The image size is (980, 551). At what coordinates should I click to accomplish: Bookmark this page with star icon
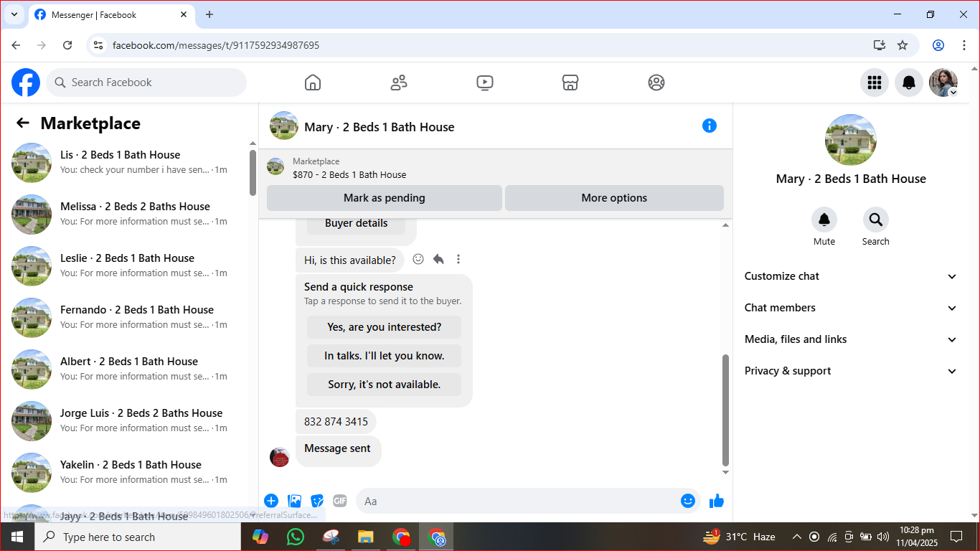[x=903, y=45]
